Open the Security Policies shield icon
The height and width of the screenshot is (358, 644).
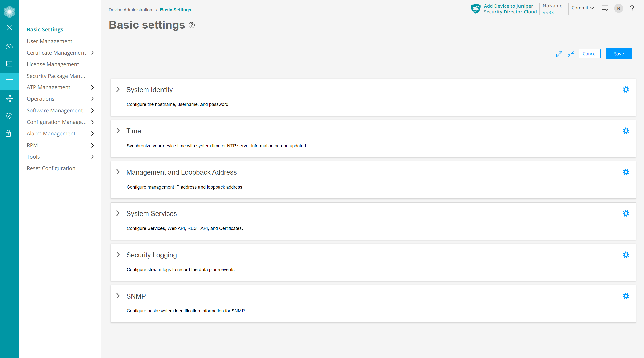click(x=9, y=116)
